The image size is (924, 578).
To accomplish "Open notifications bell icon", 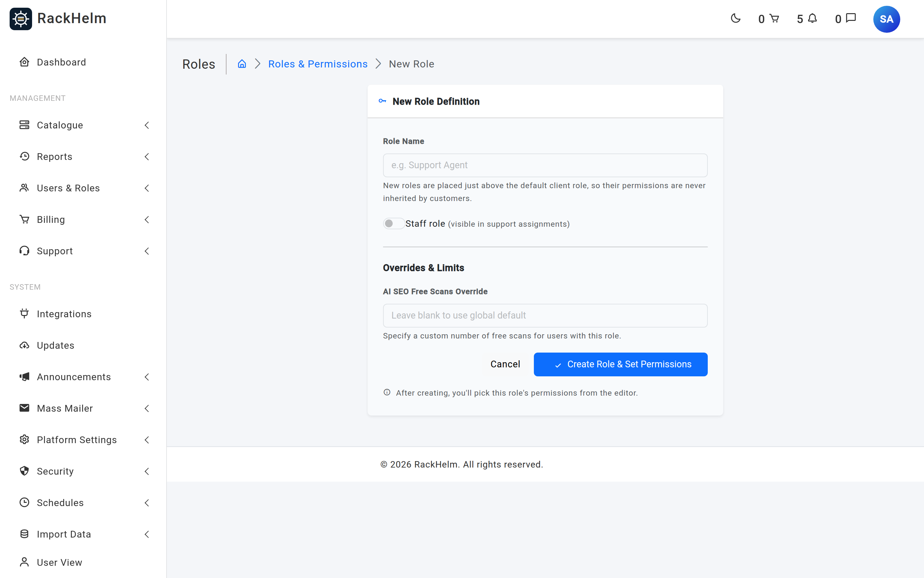I will (812, 18).
